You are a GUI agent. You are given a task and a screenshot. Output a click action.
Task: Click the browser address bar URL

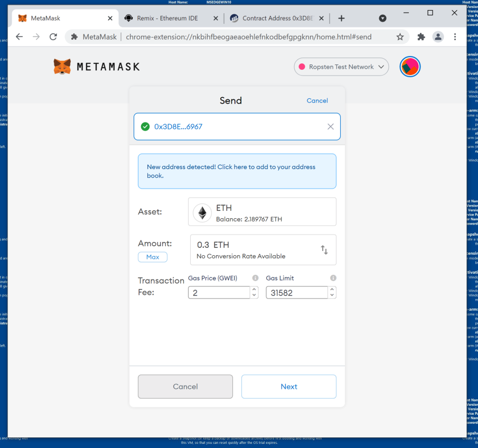(248, 37)
